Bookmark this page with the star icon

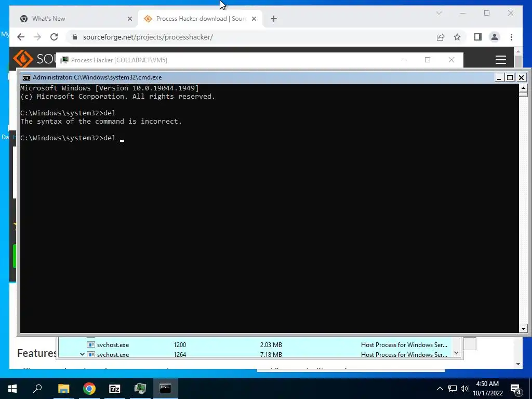point(457,37)
